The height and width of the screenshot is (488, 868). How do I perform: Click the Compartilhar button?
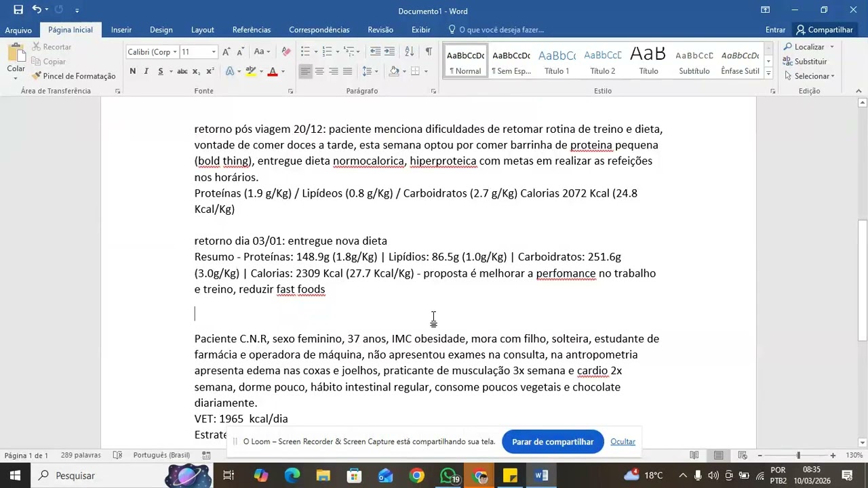pos(825,30)
